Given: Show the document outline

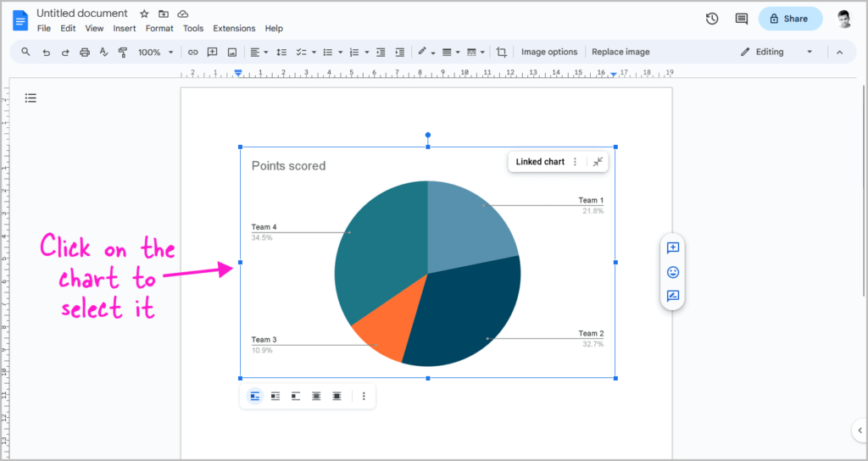Looking at the screenshot, I should [x=31, y=98].
